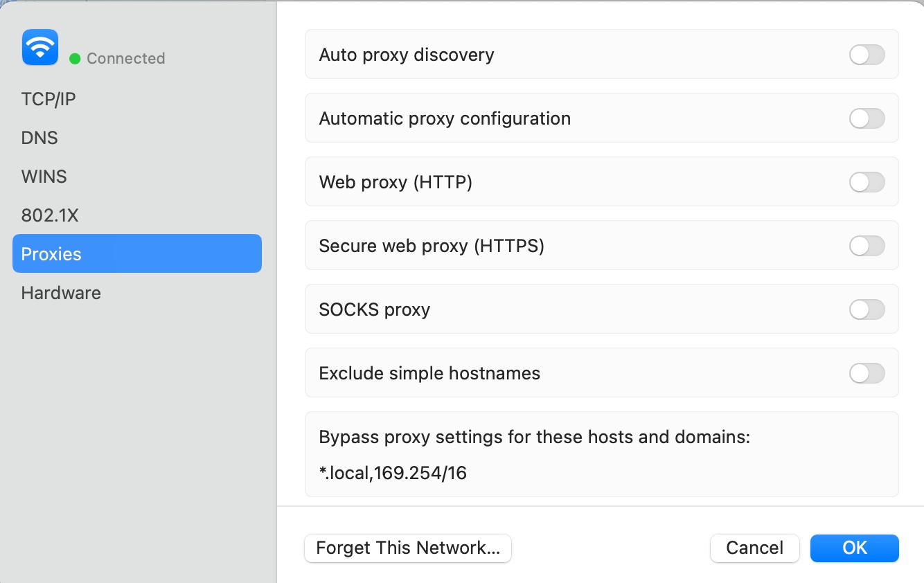Click the blue Wi-Fi network icon
Viewport: 924px width, 583px height.
[x=40, y=47]
